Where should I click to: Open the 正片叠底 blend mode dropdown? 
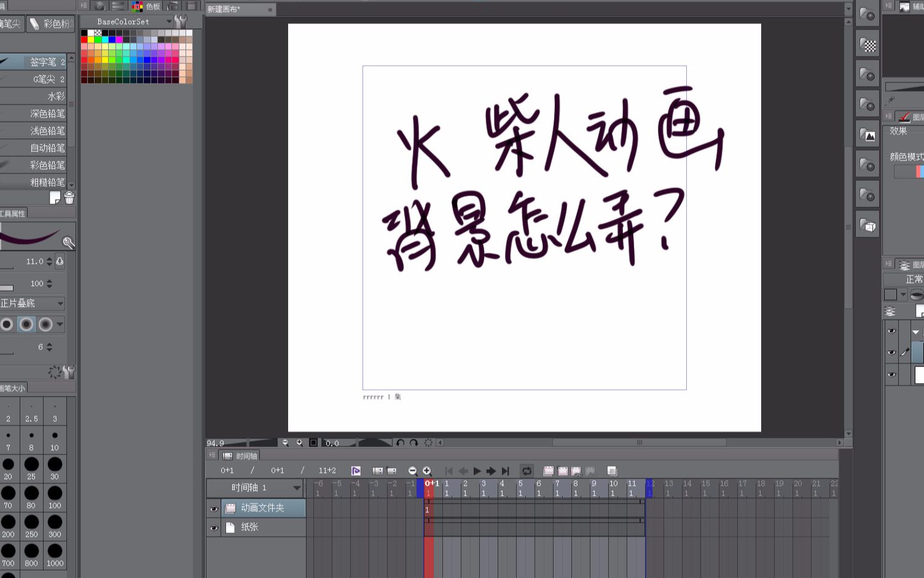60,303
